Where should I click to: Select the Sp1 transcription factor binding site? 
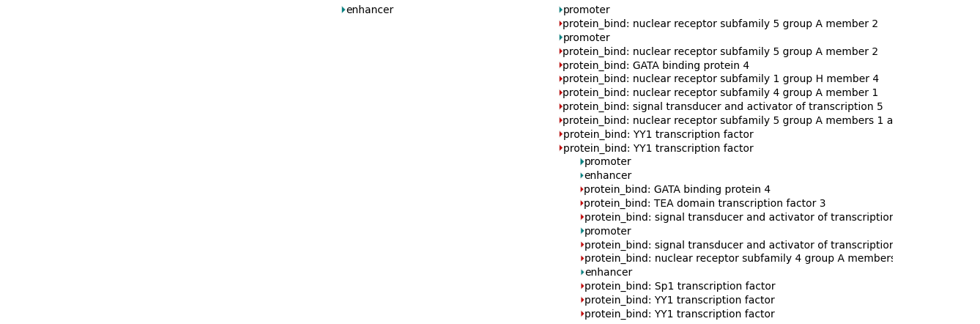point(679,287)
